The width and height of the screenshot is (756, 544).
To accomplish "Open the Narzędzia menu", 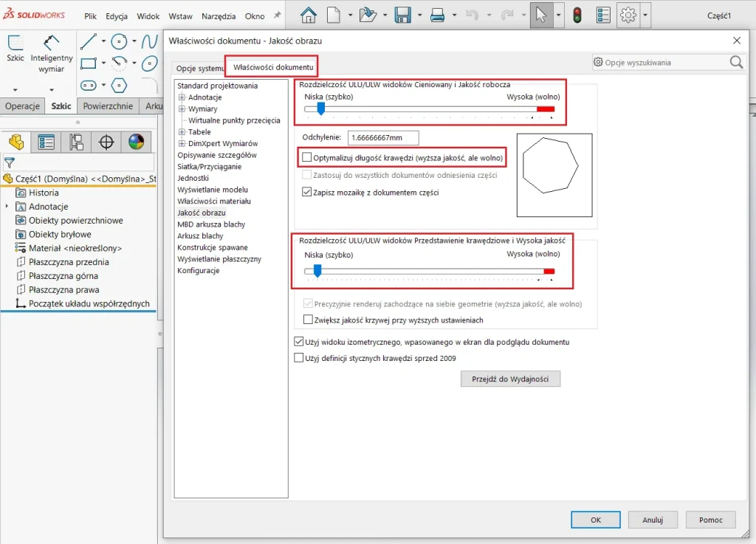I will coord(219,16).
